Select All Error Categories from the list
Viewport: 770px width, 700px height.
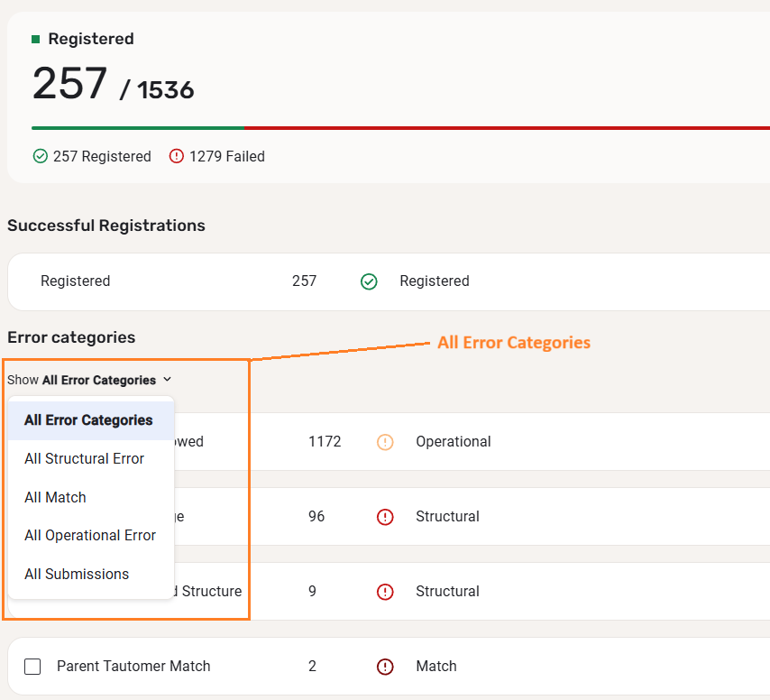(x=88, y=420)
